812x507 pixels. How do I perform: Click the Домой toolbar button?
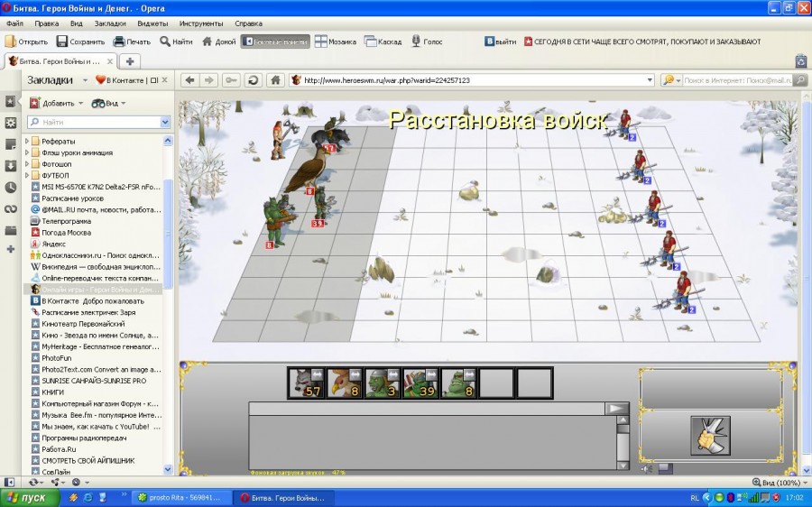pos(218,41)
